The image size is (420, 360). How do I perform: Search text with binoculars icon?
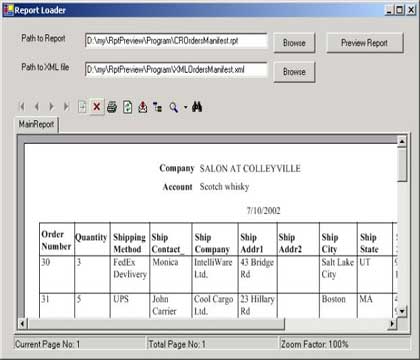[197, 107]
